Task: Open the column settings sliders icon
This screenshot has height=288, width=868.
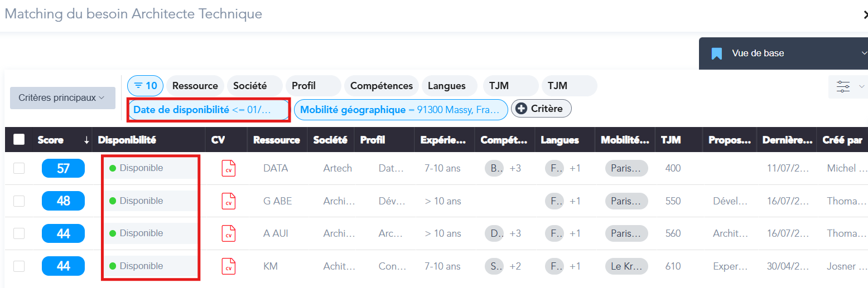Action: [843, 86]
